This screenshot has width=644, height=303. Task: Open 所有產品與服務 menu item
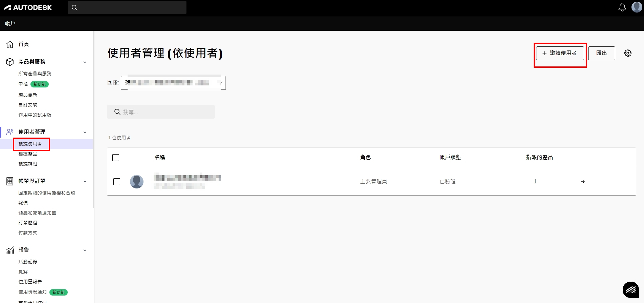click(35, 74)
